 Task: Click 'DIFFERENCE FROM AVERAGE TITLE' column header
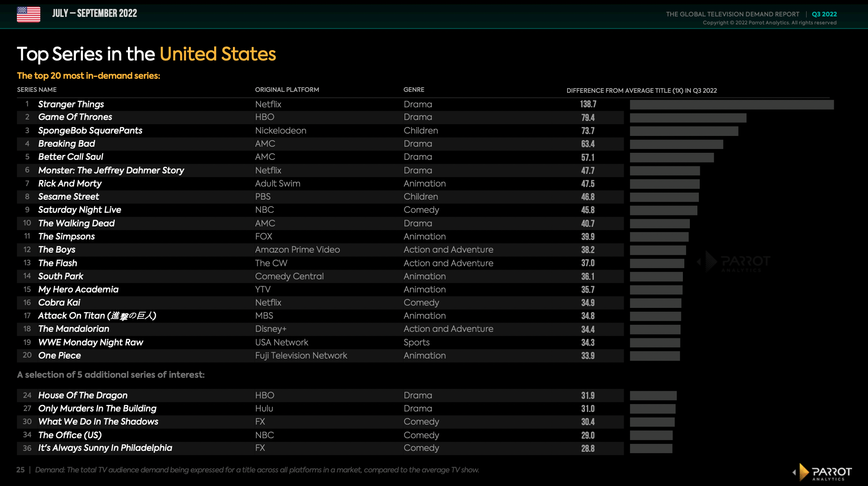point(642,90)
